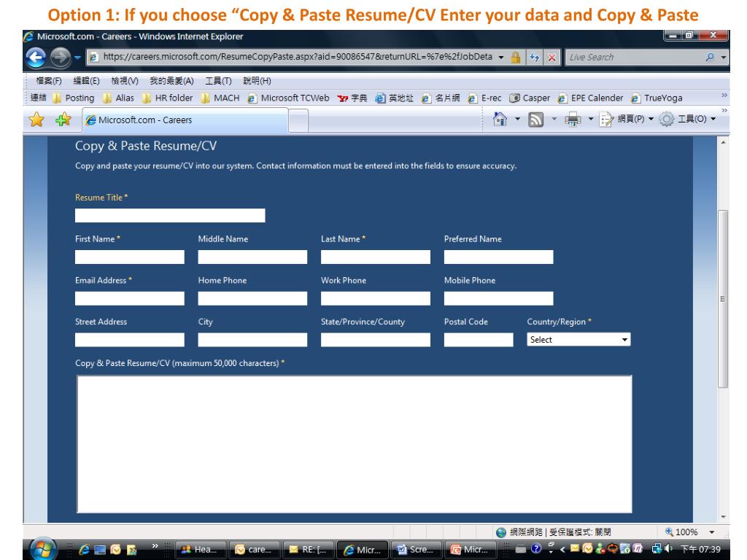Open the MACH favorites folder
Viewport: 747px width, 560px height.
point(220,98)
